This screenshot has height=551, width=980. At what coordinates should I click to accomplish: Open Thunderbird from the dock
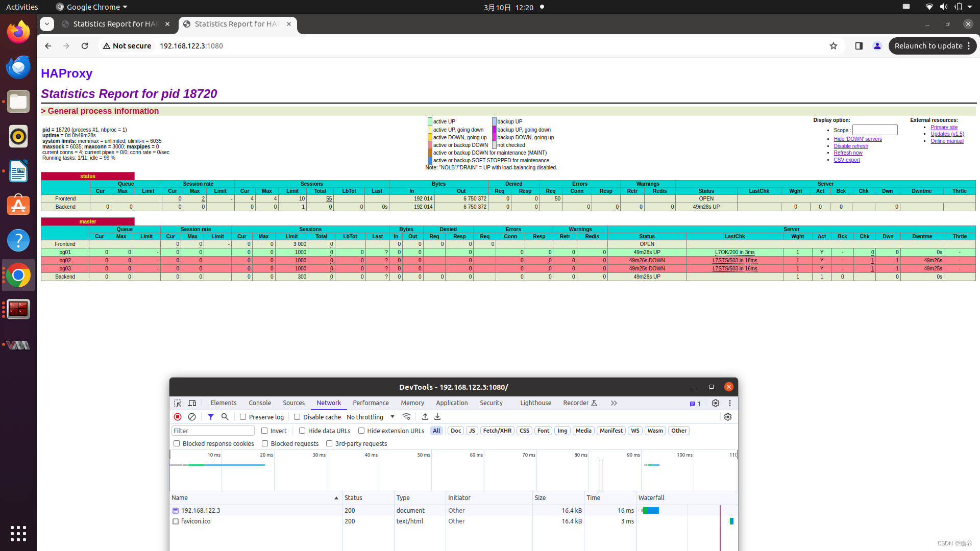tap(18, 67)
